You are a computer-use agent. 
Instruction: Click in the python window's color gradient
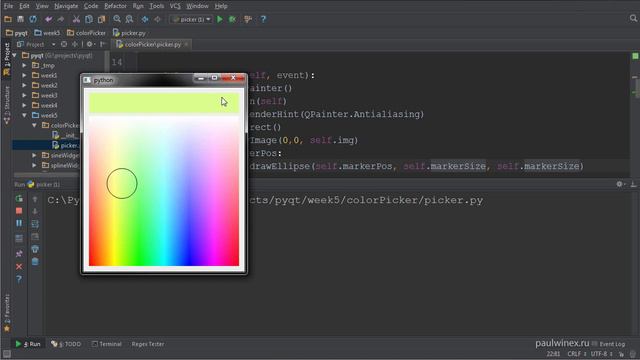(164, 191)
